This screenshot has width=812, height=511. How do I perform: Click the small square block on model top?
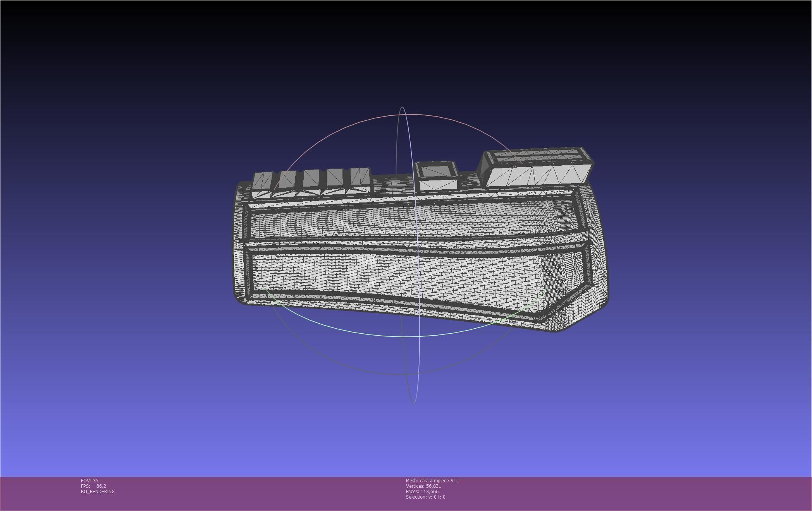[x=437, y=176]
